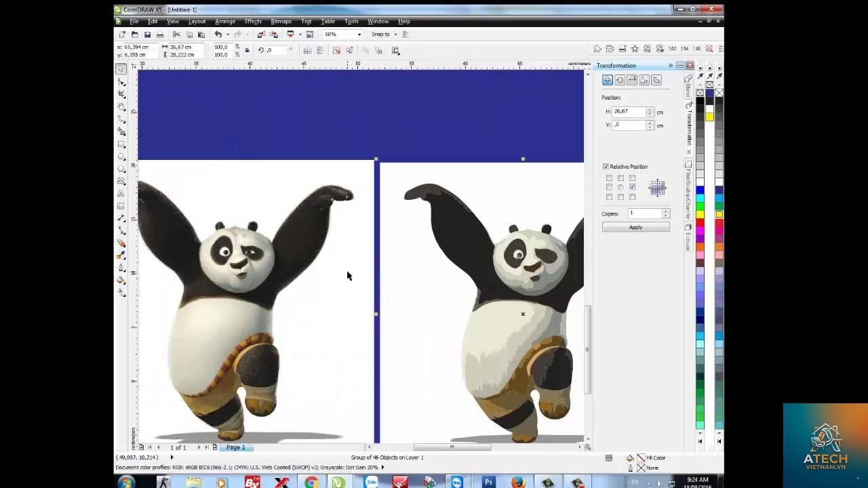The image size is (868, 488).
Task: Click the Ungroup icon on the property bar
Action: pyautogui.click(x=336, y=50)
